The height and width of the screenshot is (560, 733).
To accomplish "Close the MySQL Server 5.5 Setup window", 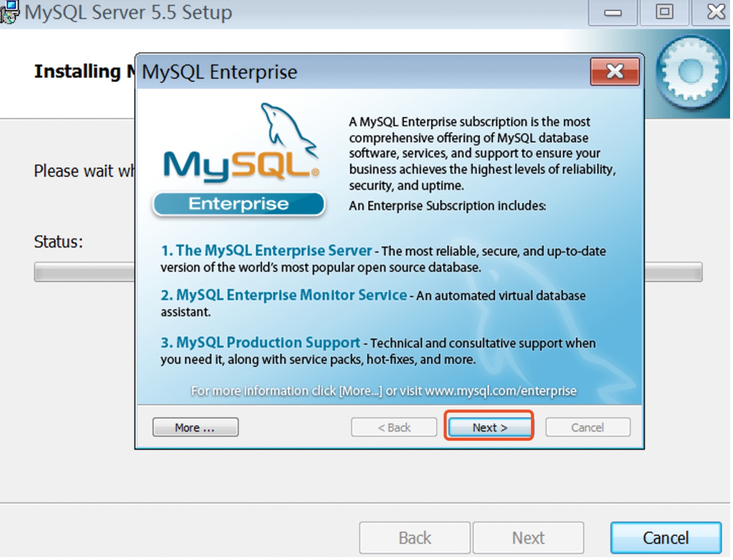I will tap(713, 12).
